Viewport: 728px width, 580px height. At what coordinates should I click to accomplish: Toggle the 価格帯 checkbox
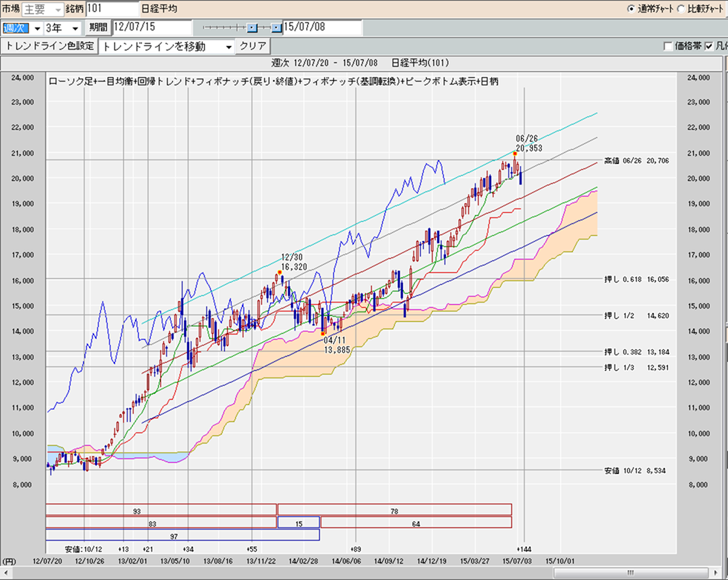pos(668,46)
